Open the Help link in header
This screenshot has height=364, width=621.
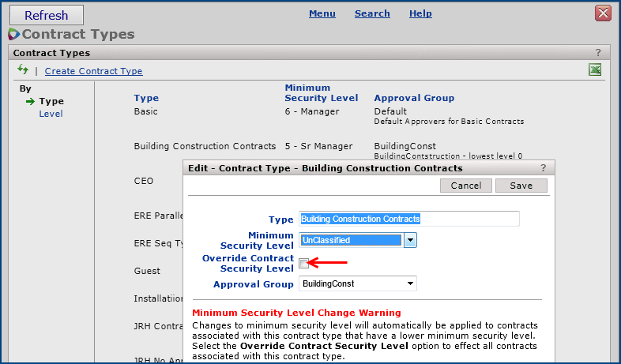(420, 13)
